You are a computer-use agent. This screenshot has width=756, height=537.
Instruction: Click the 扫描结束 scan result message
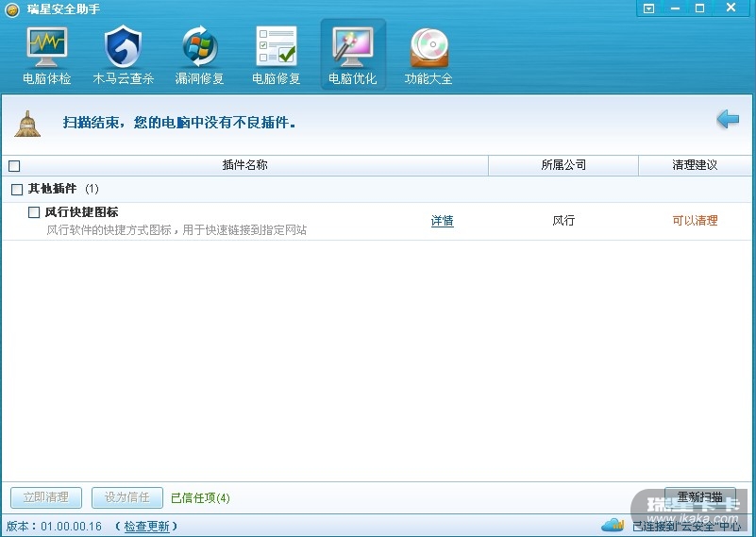179,123
